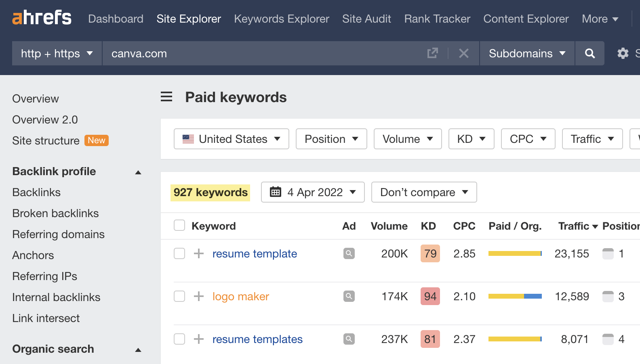
Task: Open Referring IPs in sidebar
Action: pyautogui.click(x=44, y=276)
